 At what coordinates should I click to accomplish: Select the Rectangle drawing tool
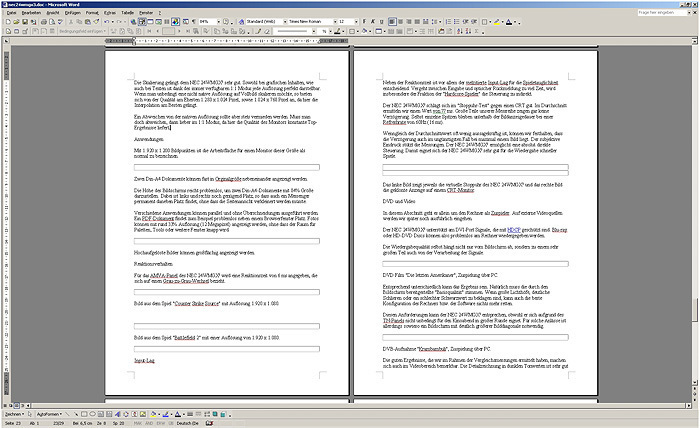pos(84,414)
